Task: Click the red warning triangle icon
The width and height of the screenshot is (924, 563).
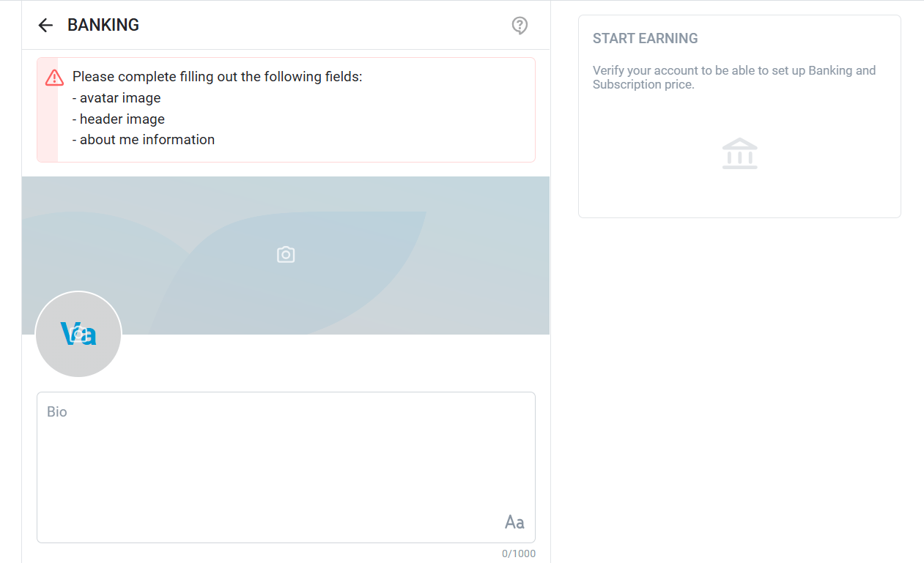Action: pos(54,78)
